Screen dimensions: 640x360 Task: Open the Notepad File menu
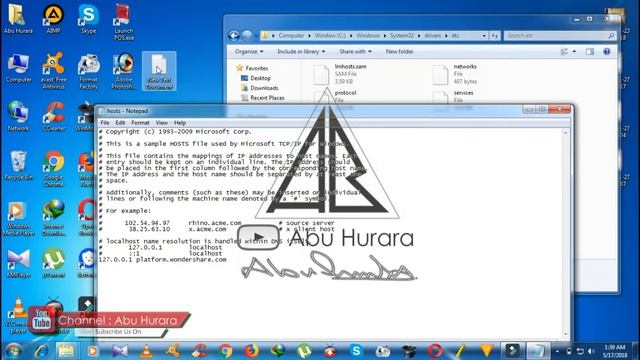pos(104,122)
